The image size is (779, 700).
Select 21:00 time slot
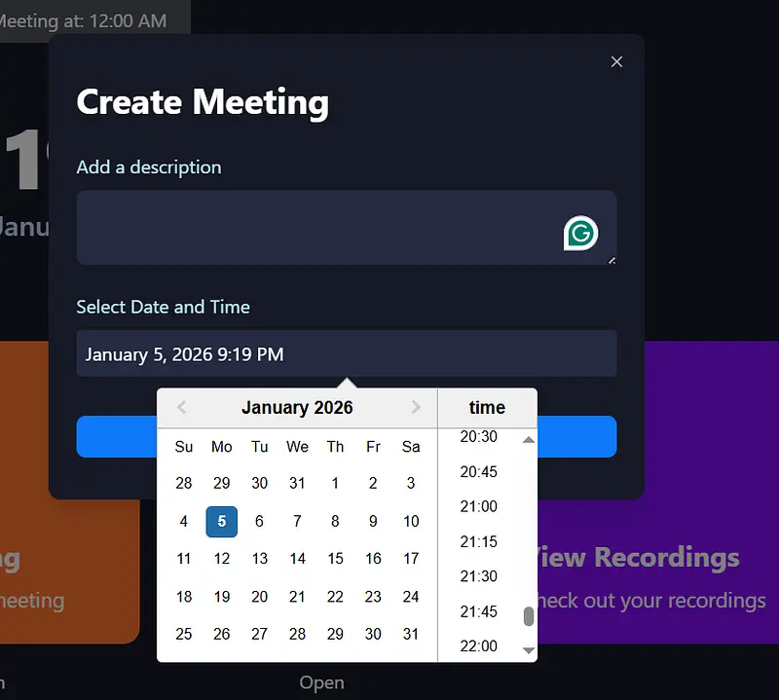coord(478,506)
